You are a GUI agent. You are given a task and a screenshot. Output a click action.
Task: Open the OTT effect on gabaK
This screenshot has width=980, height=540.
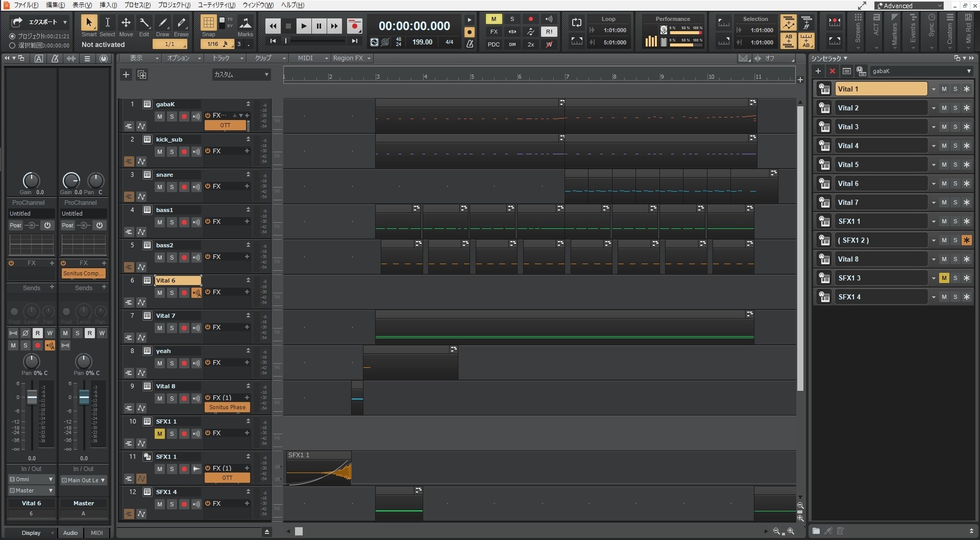coord(225,125)
